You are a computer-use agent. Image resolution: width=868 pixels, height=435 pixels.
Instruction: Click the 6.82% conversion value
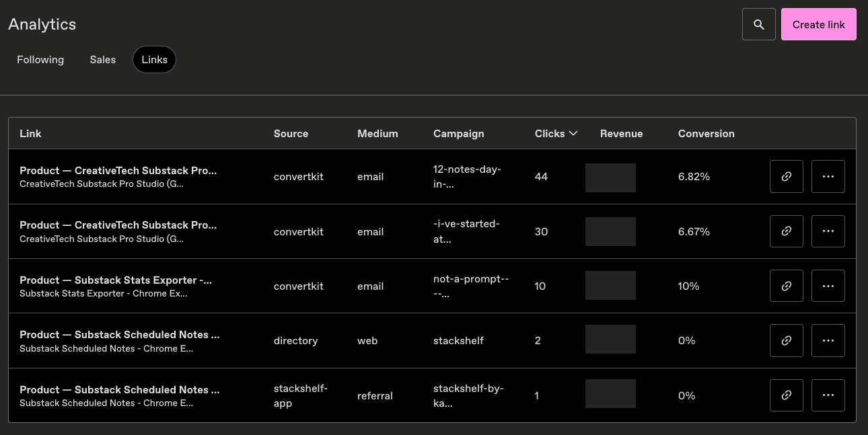pyautogui.click(x=694, y=176)
